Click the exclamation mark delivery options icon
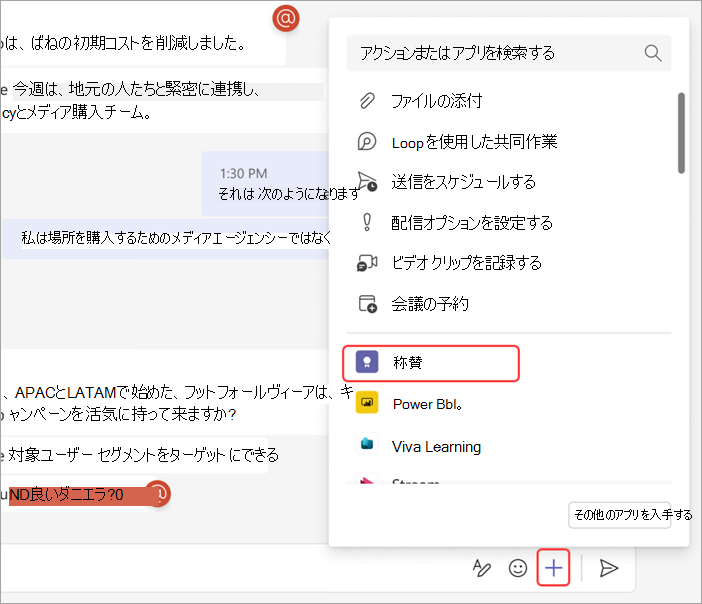Image resolution: width=702 pixels, height=604 pixels. click(x=367, y=222)
